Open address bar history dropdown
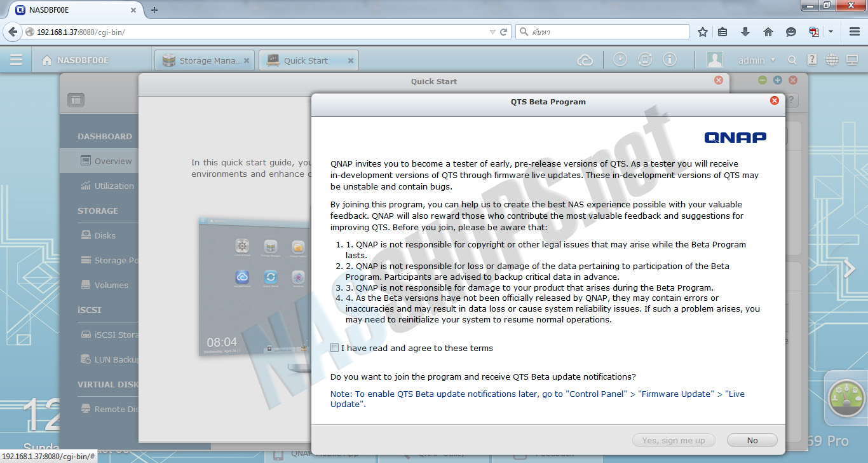Viewport: 868px width, 463px height. point(492,32)
